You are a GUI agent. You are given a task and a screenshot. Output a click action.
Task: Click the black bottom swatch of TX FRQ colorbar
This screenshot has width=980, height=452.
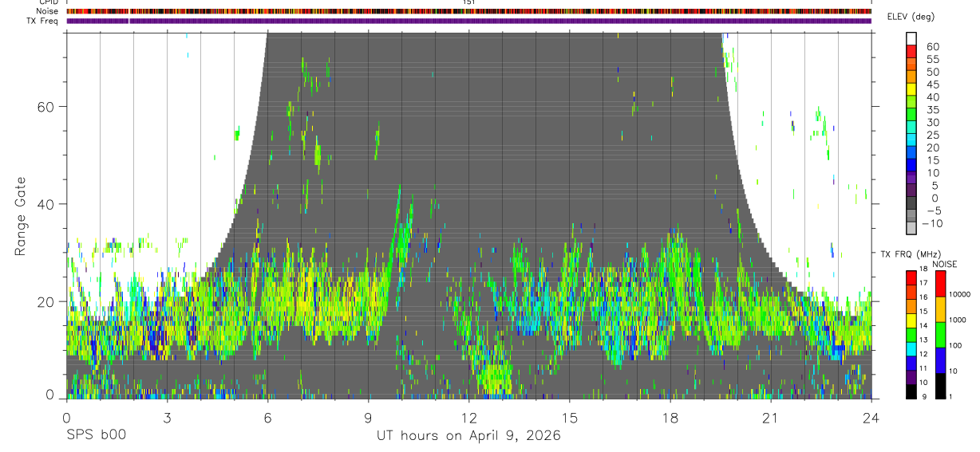pyautogui.click(x=911, y=391)
